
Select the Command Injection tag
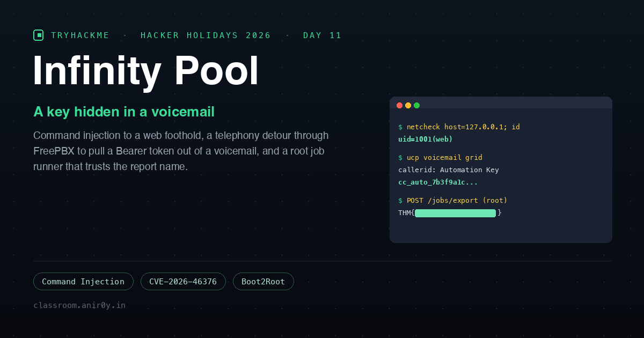click(83, 282)
